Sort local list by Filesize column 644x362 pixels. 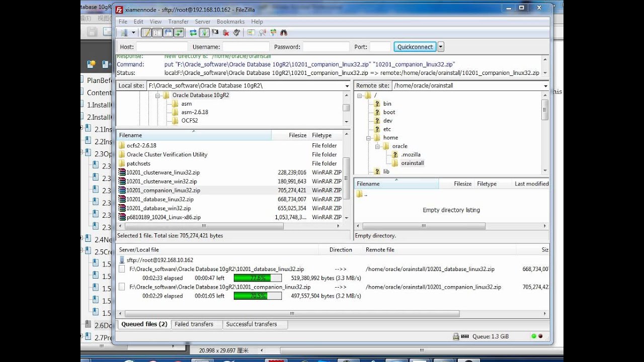290,135
